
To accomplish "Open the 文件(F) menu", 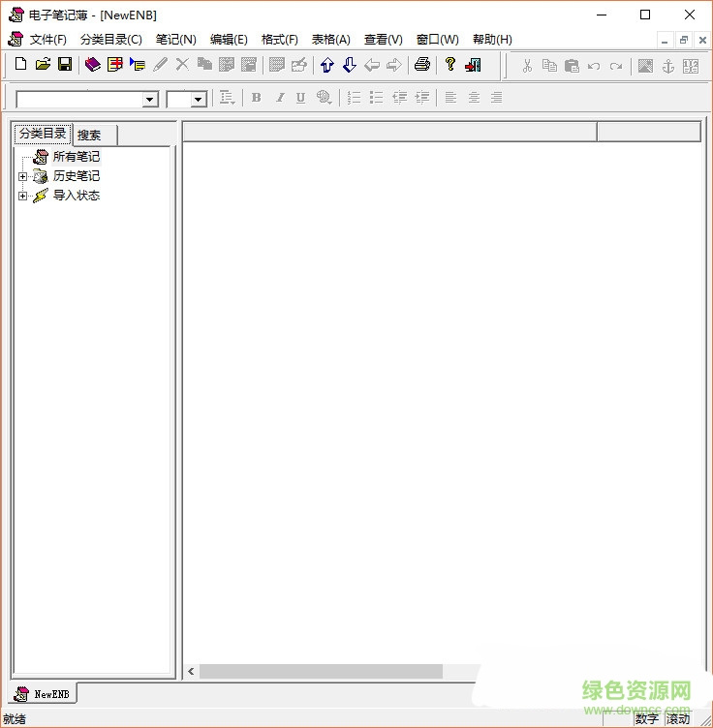I will pyautogui.click(x=48, y=40).
